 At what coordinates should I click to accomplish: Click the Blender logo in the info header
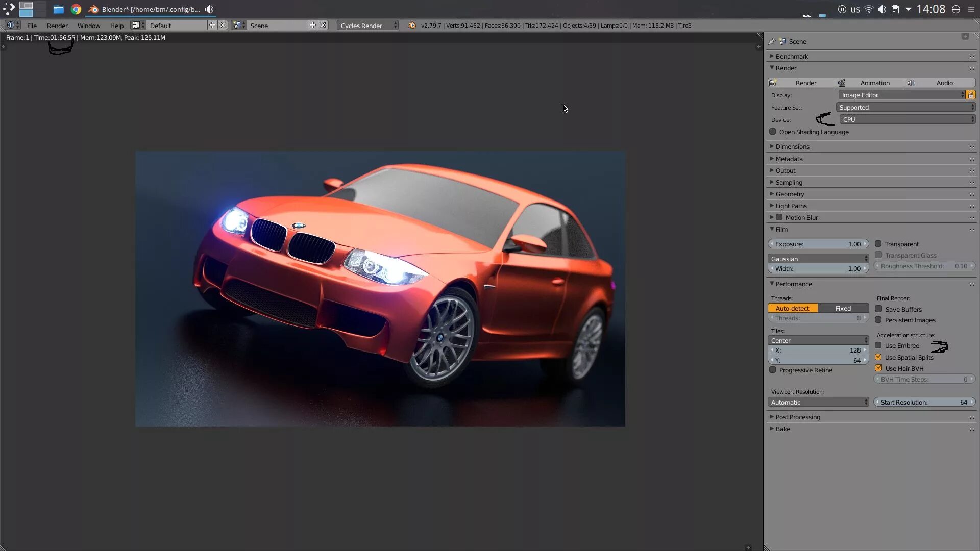412,25
